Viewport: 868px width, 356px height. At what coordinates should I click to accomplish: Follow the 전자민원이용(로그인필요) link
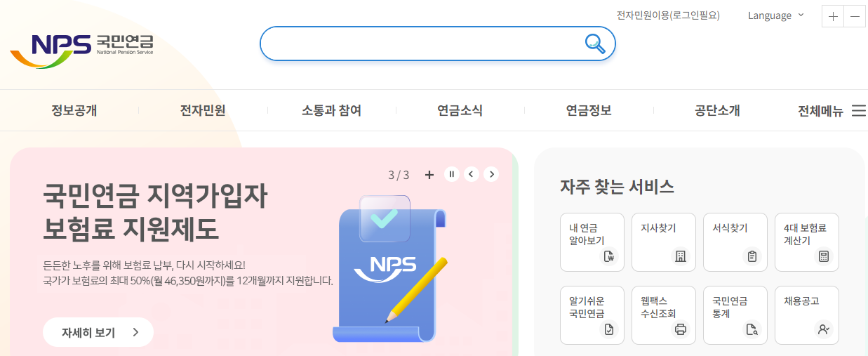coord(668,15)
